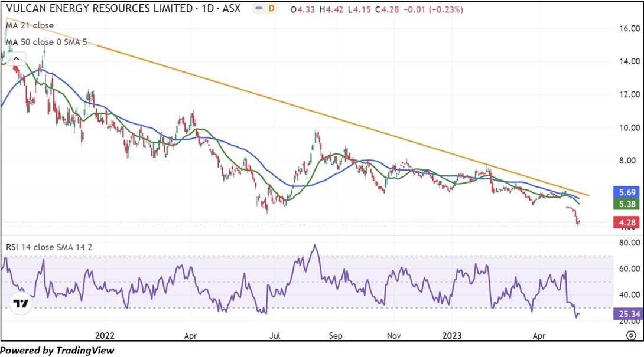Open chart settings gear icon
The width and height of the screenshot is (644, 357).
coord(631,336)
